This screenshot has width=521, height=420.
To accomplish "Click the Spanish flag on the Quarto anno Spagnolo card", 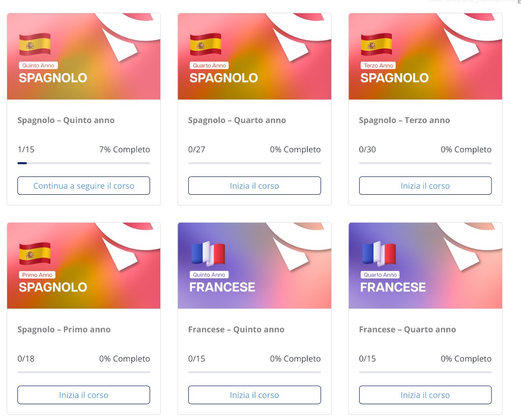I will point(206,45).
